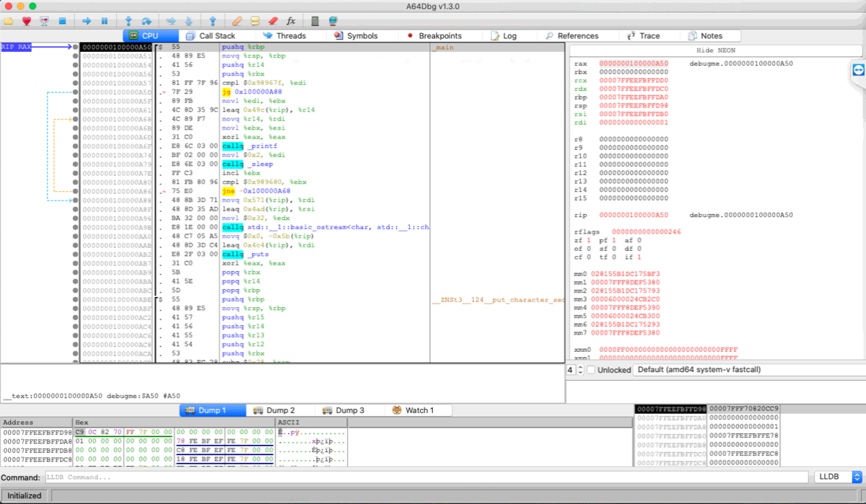Screen dimensions: 866x504
Task: Click the step over icon
Action: 146,21
